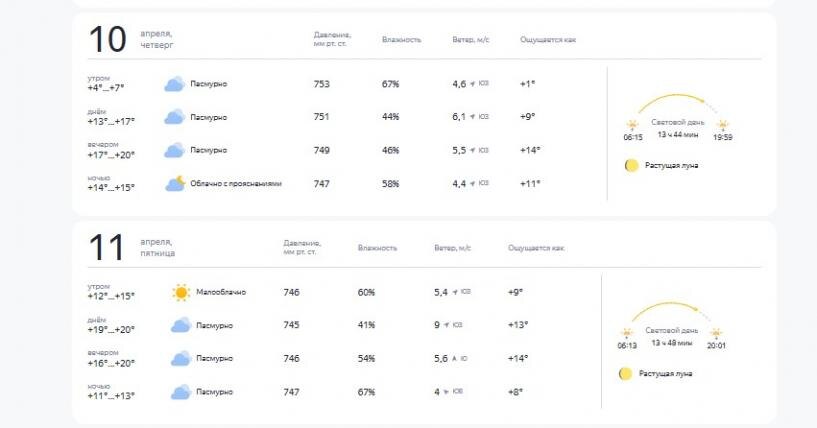Click the cloud icon for April 11 evening
The width and height of the screenshot is (817, 428).
point(180,358)
